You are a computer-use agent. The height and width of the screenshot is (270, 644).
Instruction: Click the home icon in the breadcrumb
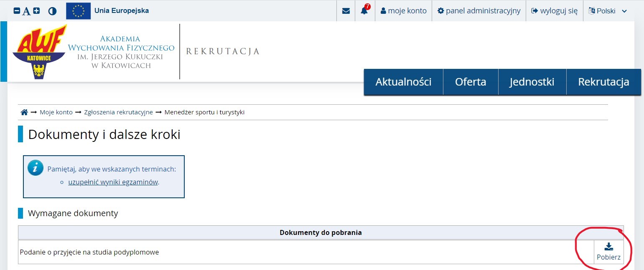point(24,112)
